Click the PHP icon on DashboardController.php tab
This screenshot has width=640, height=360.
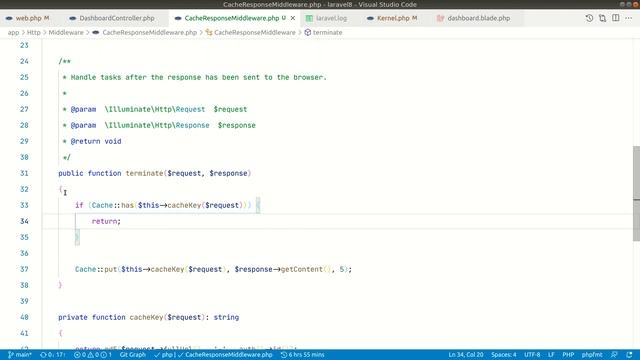coord(73,18)
